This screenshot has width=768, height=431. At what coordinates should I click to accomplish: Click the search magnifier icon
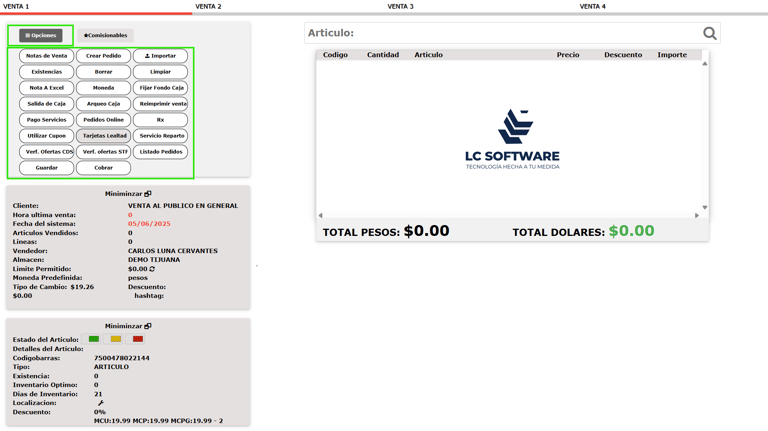[710, 33]
